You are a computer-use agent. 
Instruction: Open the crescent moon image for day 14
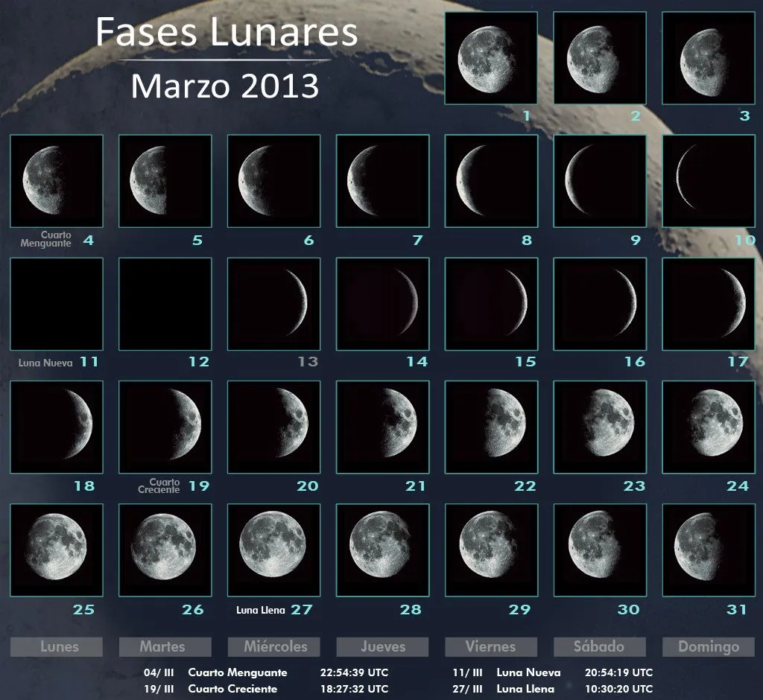pyautogui.click(x=383, y=304)
